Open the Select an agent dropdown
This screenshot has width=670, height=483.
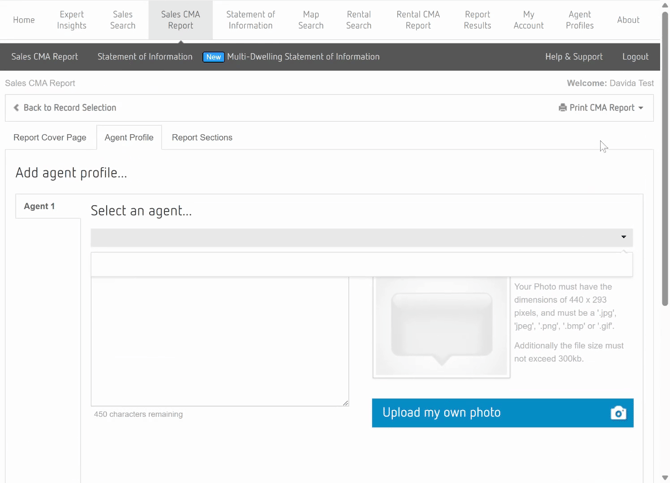coord(361,238)
